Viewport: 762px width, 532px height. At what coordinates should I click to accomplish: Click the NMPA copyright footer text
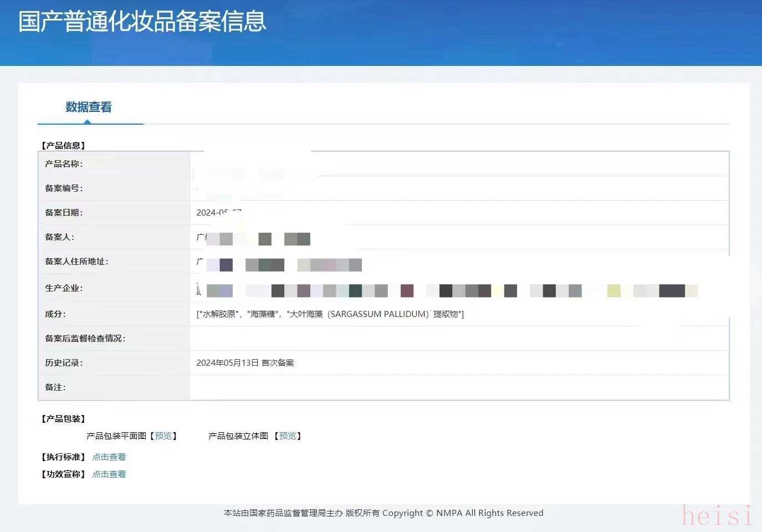(x=383, y=513)
